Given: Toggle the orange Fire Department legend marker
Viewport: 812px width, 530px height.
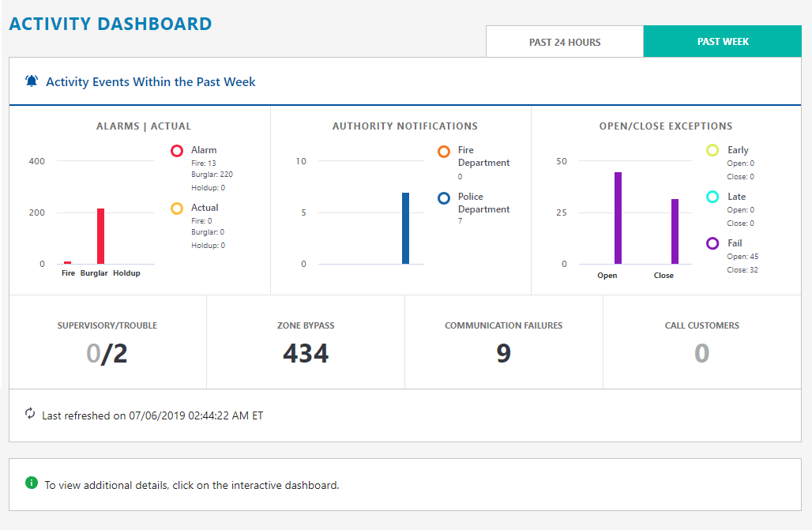Looking at the screenshot, I should 444,151.
